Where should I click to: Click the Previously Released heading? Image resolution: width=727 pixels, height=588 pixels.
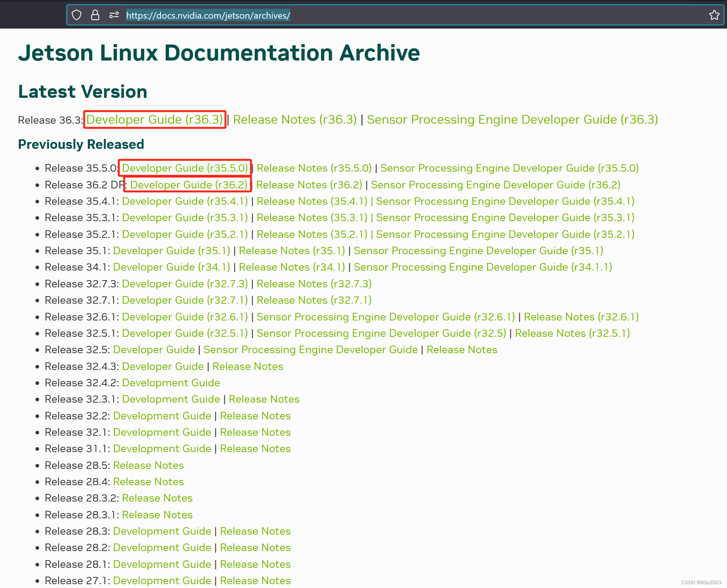pyautogui.click(x=81, y=145)
